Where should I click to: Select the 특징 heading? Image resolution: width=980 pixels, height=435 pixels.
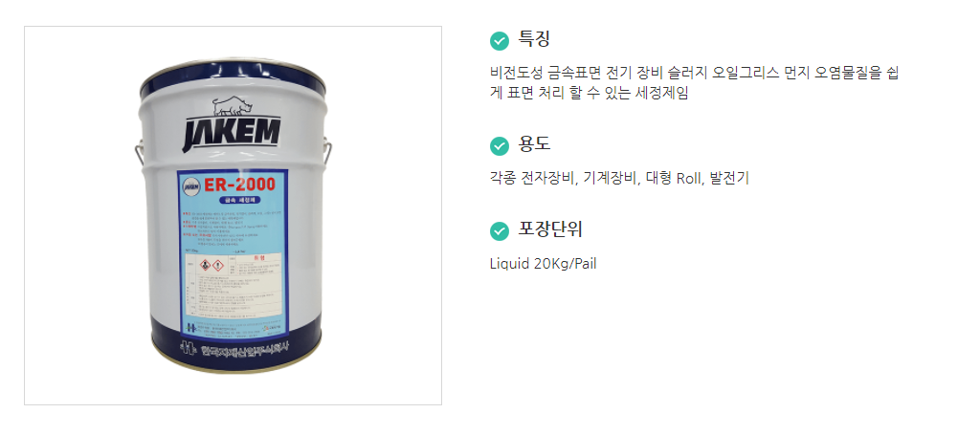point(534,40)
